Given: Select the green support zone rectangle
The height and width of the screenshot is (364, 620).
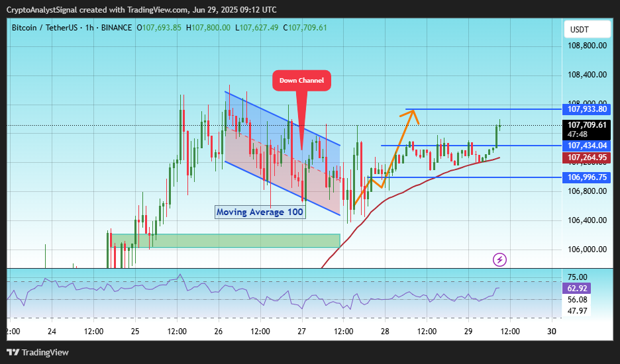Looking at the screenshot, I should [226, 241].
